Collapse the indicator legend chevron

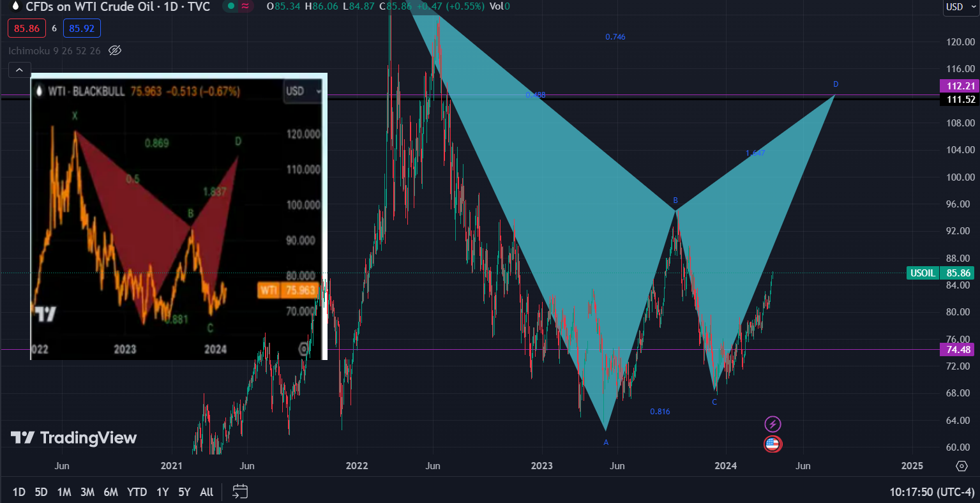tap(19, 70)
